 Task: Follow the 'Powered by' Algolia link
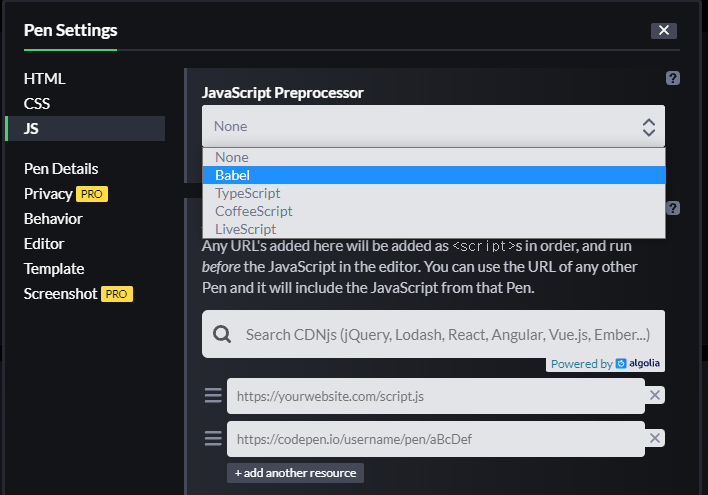point(605,364)
